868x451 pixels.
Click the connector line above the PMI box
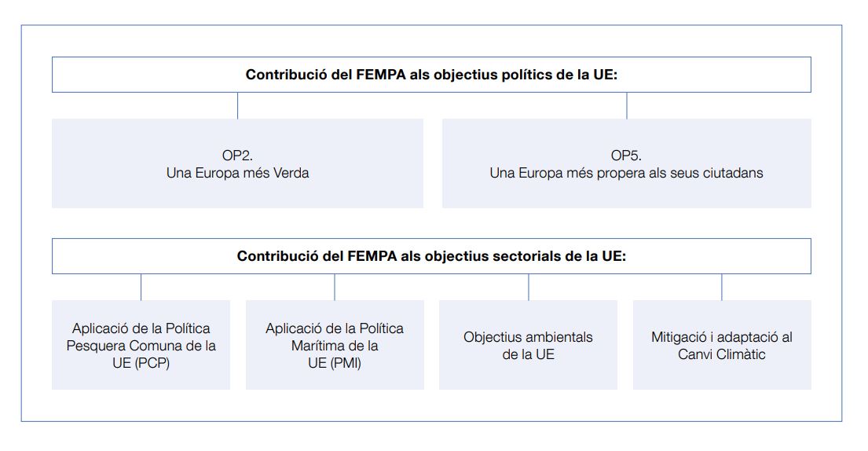click(x=335, y=287)
